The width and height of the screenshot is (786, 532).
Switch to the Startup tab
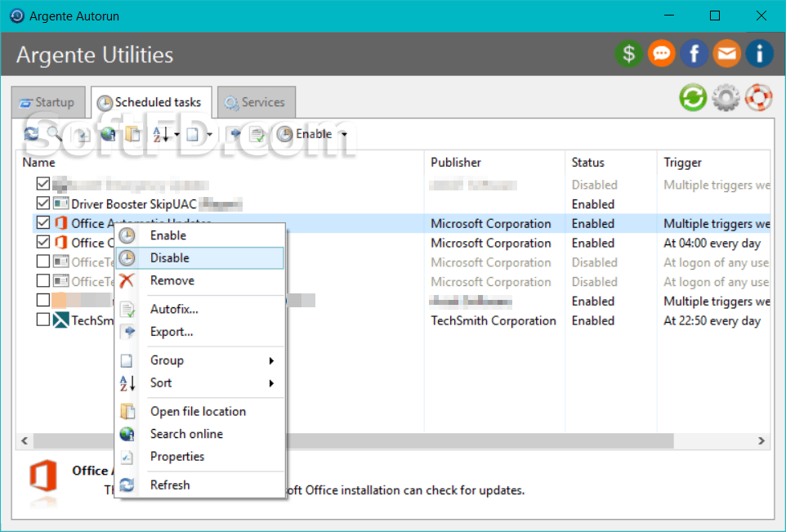(48, 102)
